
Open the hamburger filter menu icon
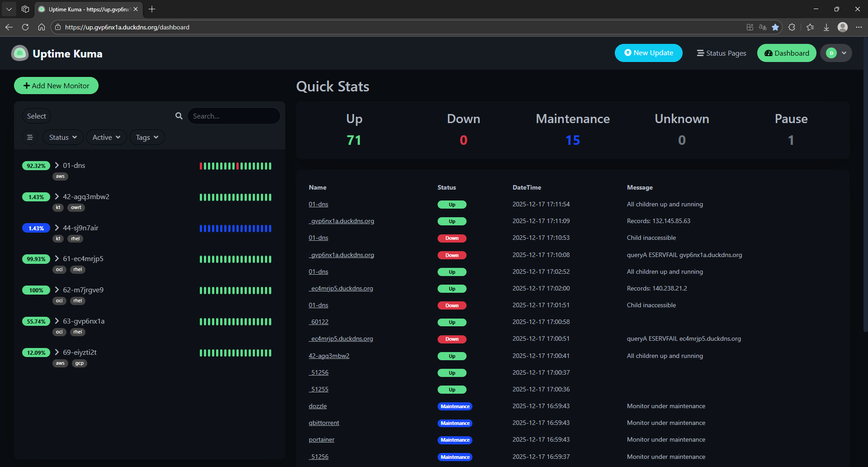pos(30,137)
